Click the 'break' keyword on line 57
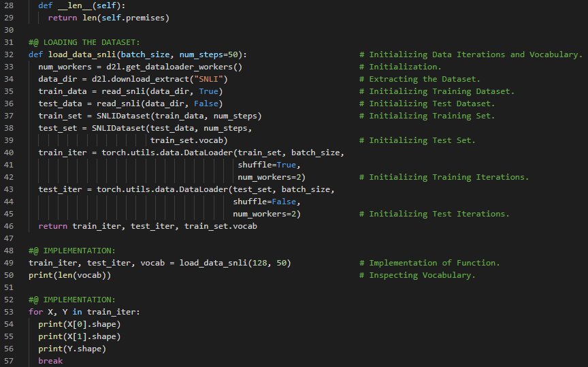This screenshot has width=588, height=367. click(x=50, y=361)
